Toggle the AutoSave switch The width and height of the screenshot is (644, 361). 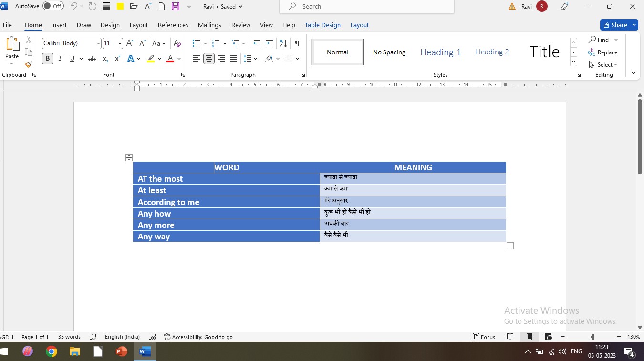click(x=53, y=6)
